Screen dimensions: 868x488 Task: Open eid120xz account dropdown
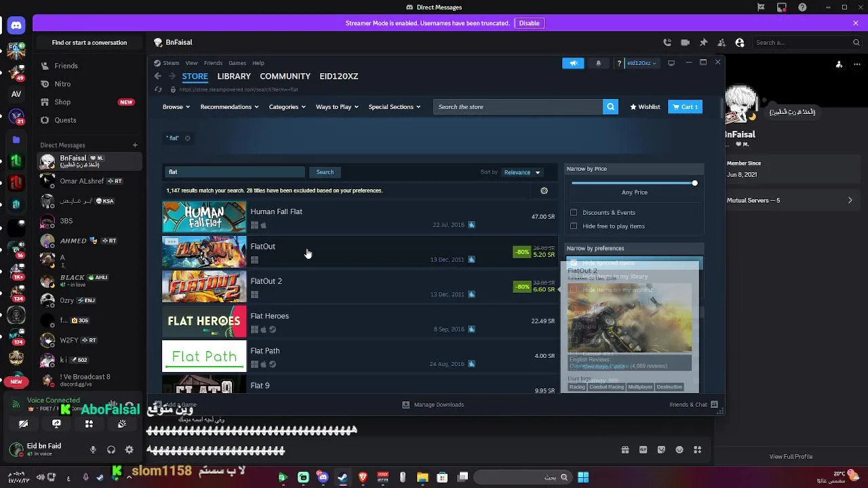click(x=642, y=63)
